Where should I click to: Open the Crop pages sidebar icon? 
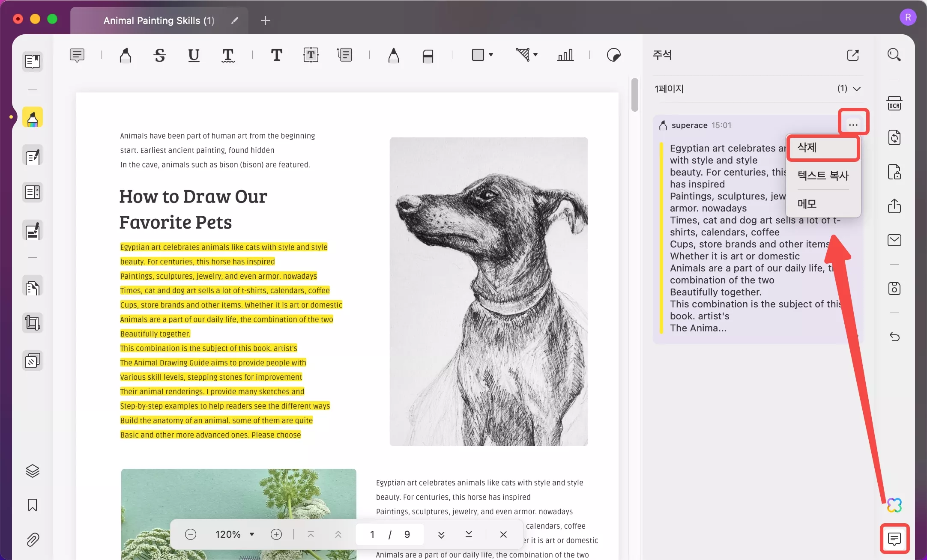tap(33, 323)
